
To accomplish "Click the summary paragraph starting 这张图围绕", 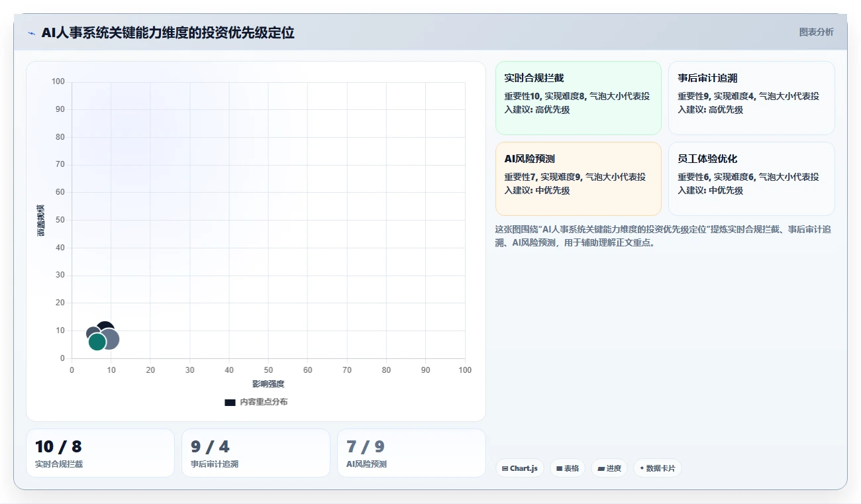I will (x=664, y=236).
